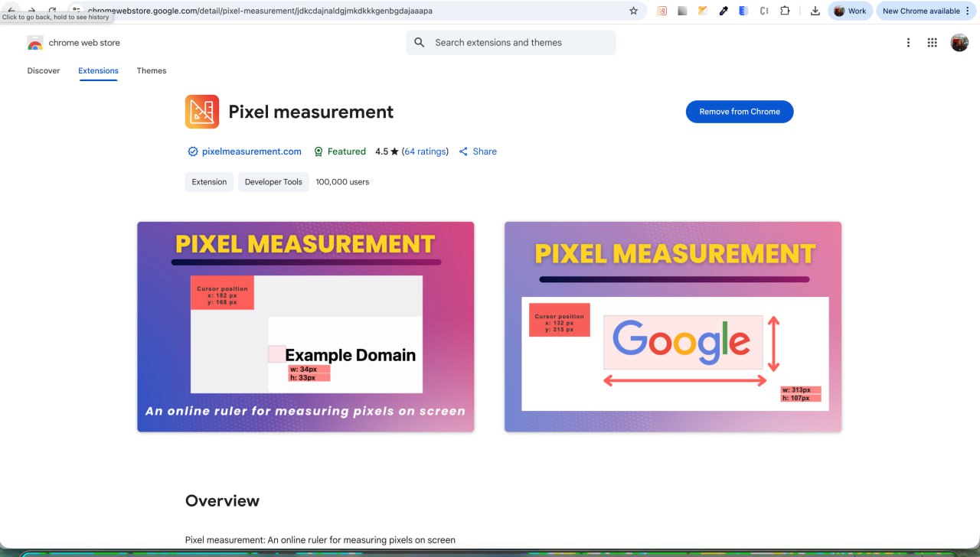Open the Work profile switcher
This screenshot has height=557, width=980.
[x=850, y=11]
